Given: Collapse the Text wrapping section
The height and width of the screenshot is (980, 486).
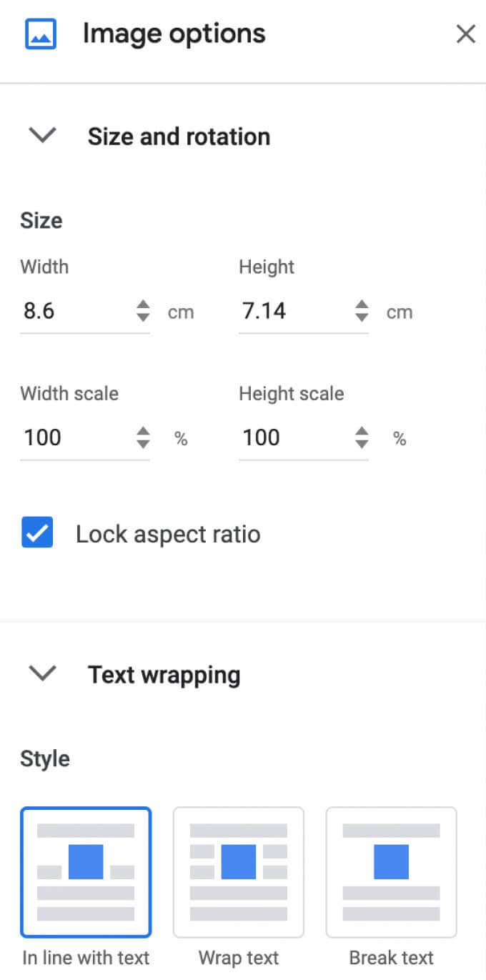Looking at the screenshot, I should [41, 673].
